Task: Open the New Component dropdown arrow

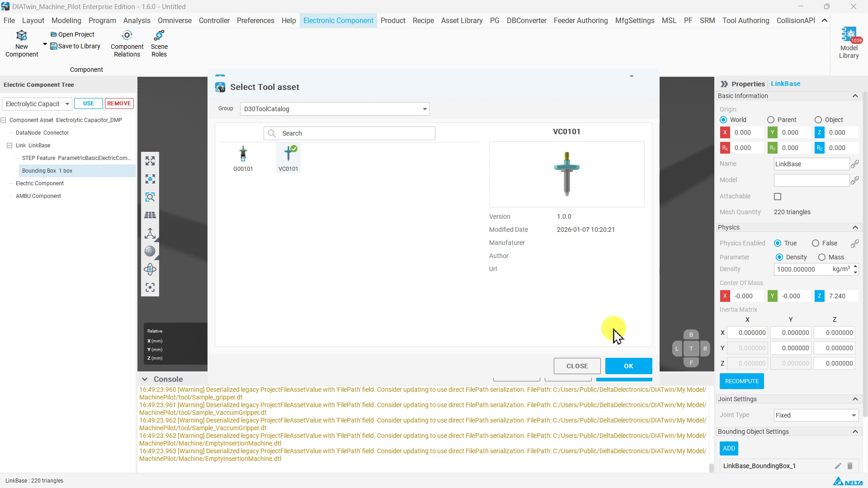Action: (x=45, y=44)
